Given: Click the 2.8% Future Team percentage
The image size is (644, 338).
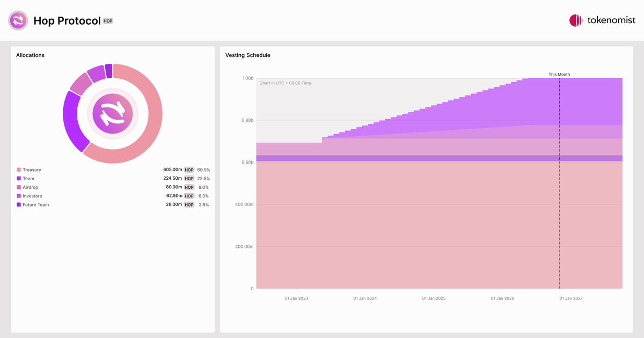Looking at the screenshot, I should click(x=204, y=204).
